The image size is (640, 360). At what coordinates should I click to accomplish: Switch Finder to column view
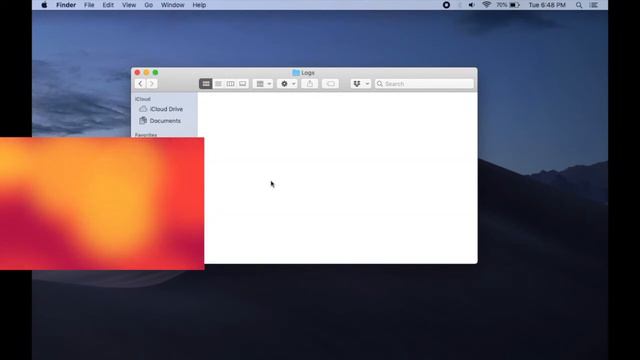point(230,84)
